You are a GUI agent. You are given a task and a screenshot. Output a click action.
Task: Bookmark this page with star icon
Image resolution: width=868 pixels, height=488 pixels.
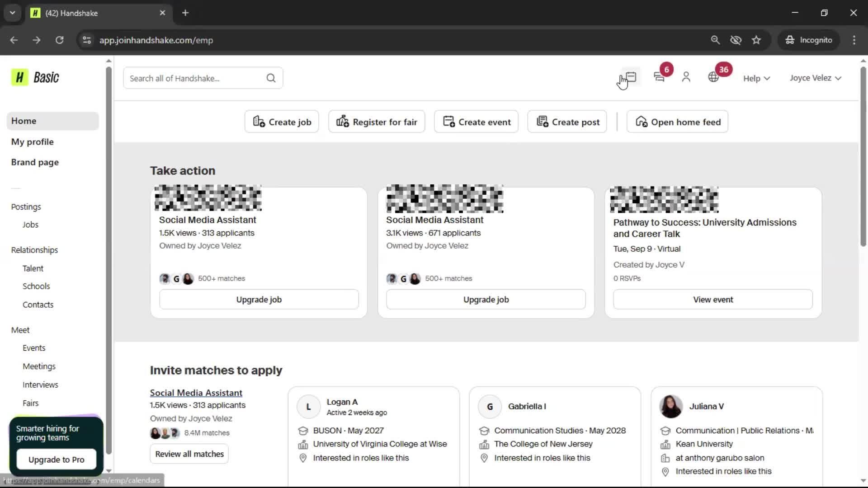pyautogui.click(x=756, y=40)
